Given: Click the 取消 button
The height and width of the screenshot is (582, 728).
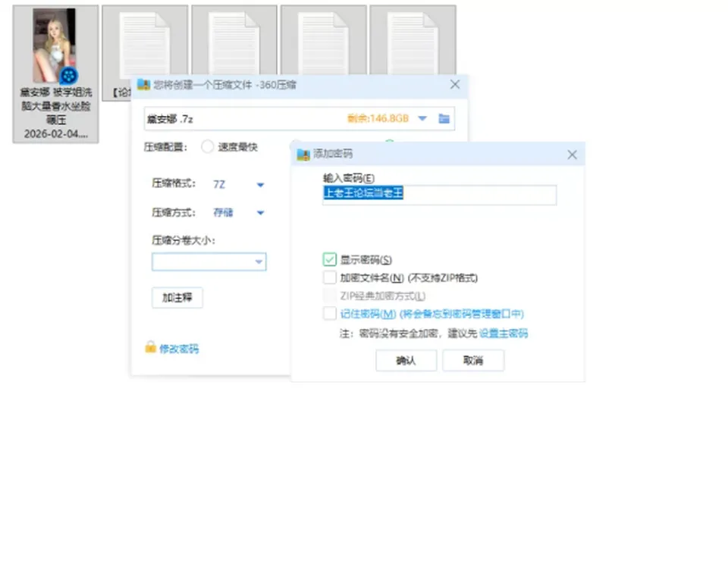Looking at the screenshot, I should (473, 361).
